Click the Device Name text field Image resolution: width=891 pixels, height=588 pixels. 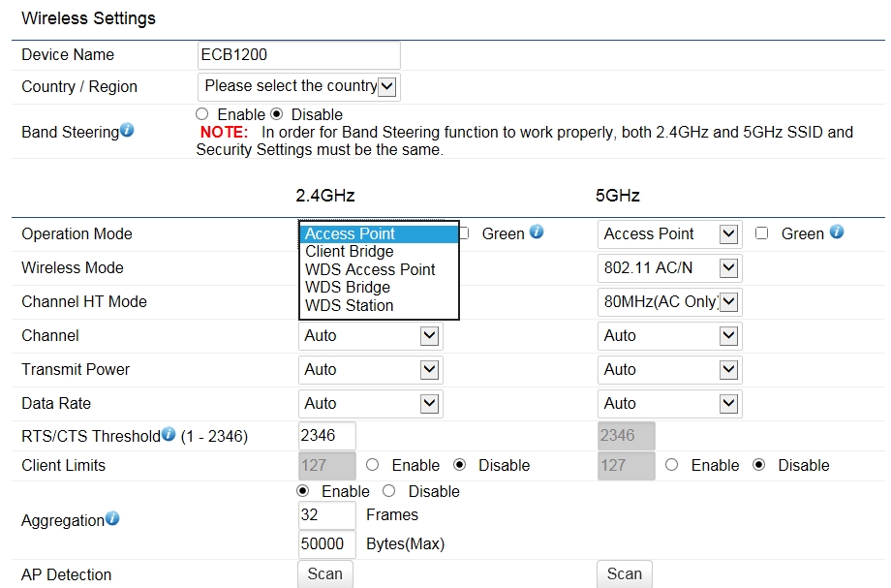coord(298,55)
